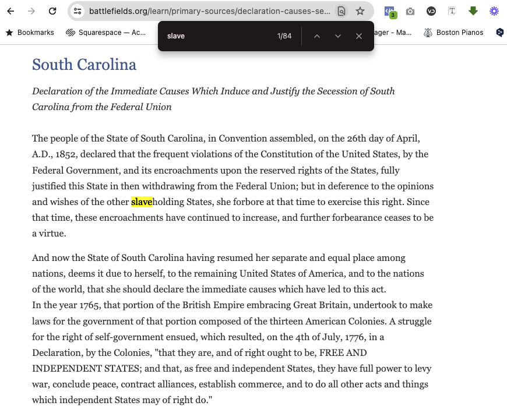507x420 pixels.
Task: Click the find bar search text field
Action: 216,36
